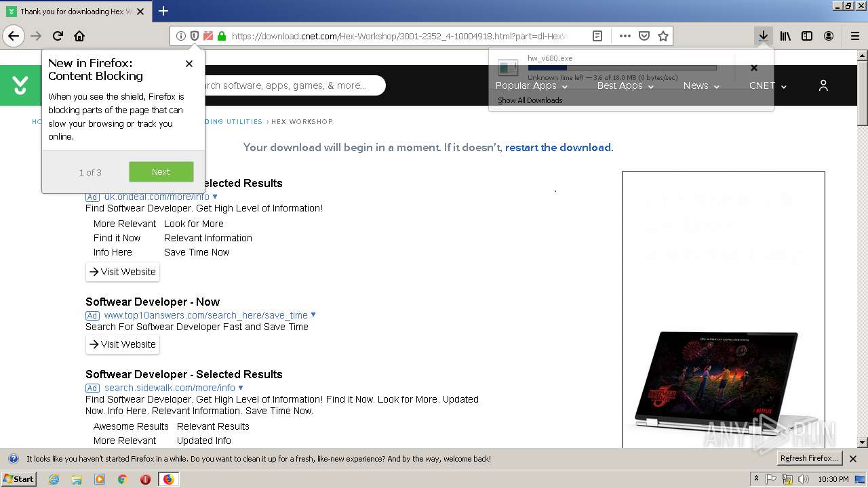Expand the CNET menu
This screenshot has width=868, height=488.
coord(768,85)
